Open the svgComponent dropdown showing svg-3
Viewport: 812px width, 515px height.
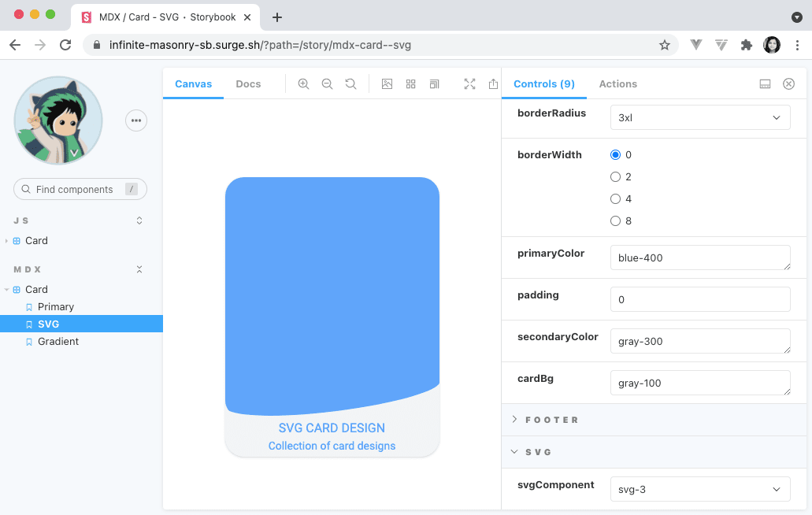699,488
